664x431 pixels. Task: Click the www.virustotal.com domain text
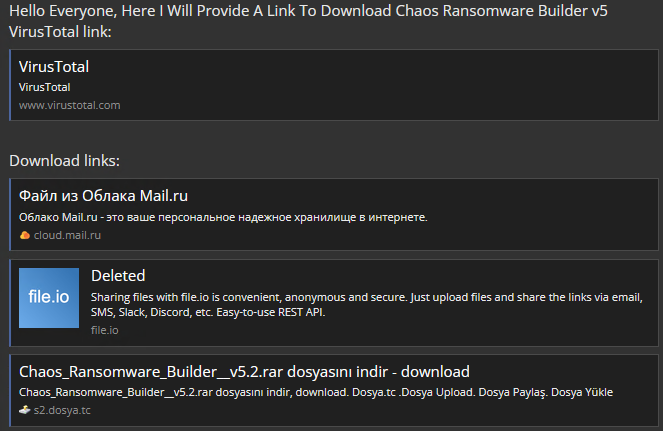coord(69,105)
